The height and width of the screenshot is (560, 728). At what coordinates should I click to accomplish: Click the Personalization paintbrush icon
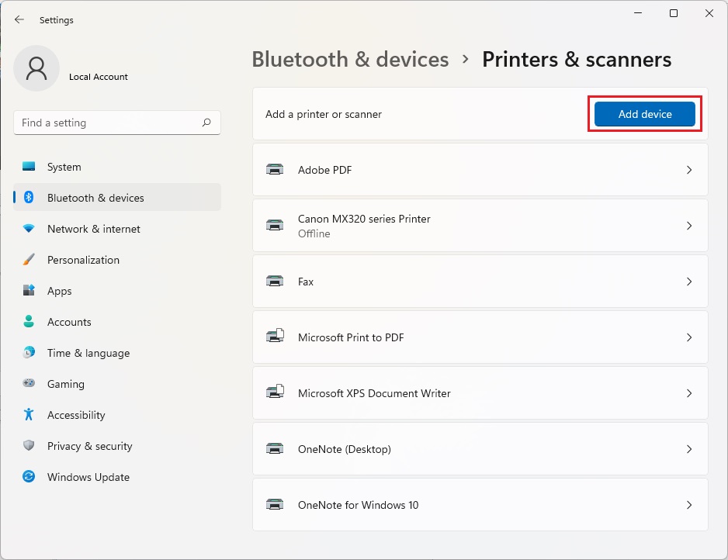point(29,260)
